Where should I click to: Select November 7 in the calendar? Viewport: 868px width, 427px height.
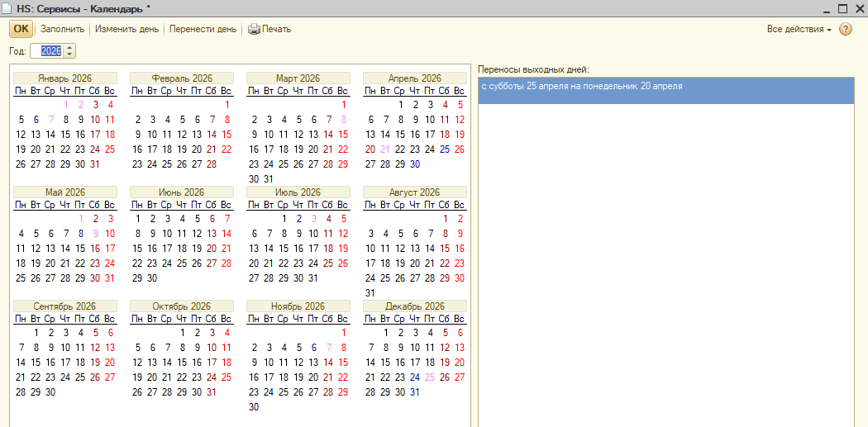click(329, 348)
